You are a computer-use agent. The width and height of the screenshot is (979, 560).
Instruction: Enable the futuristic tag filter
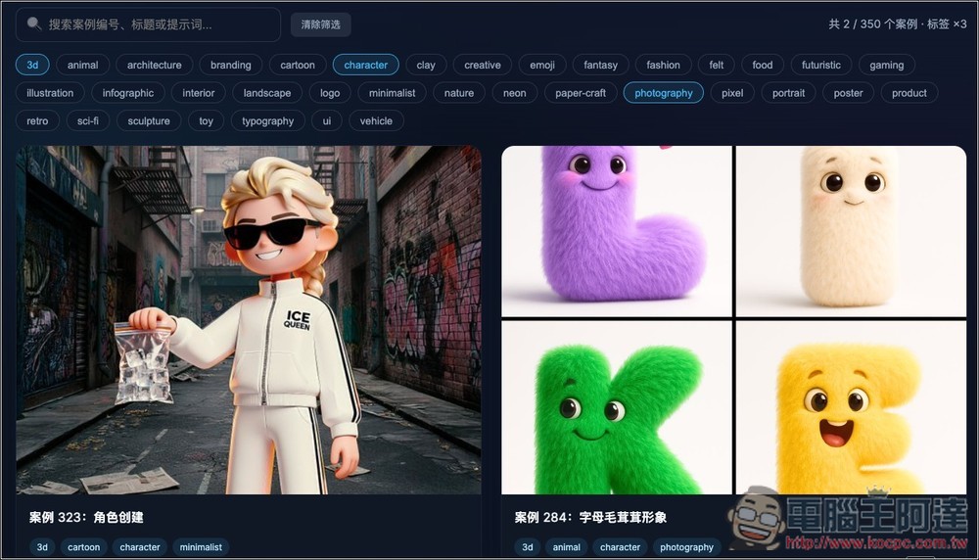820,65
